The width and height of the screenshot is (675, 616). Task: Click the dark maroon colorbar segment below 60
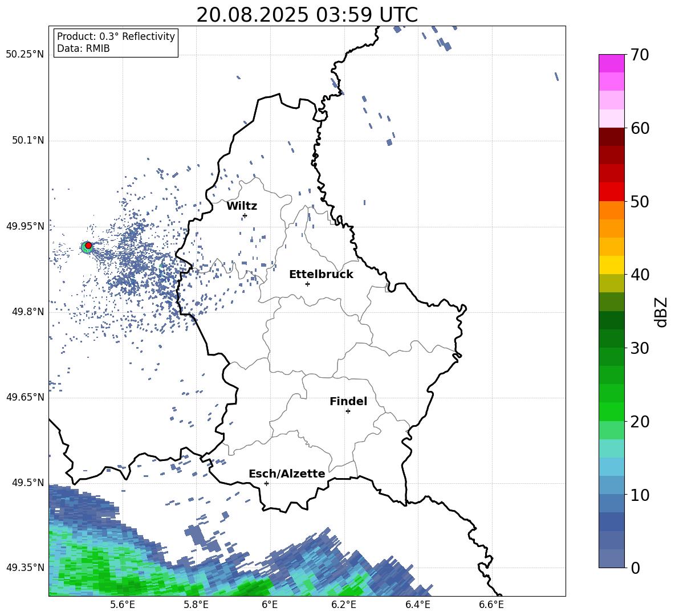[612, 137]
